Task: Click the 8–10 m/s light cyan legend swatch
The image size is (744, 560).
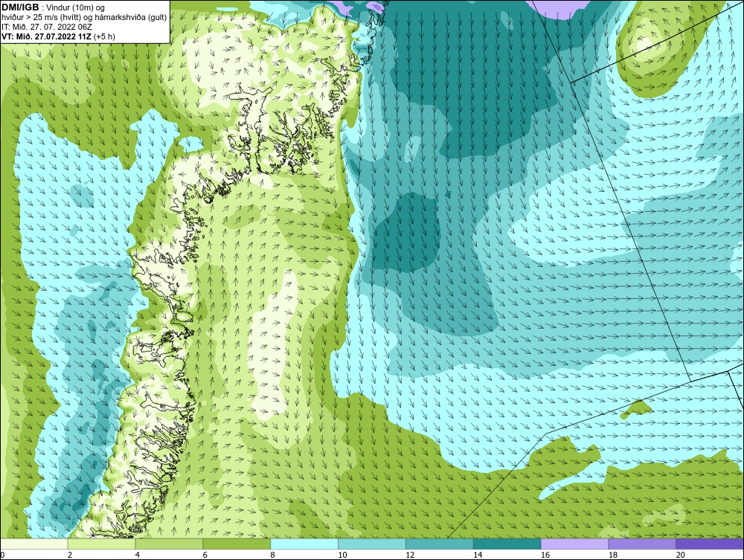Action: pyautogui.click(x=304, y=544)
